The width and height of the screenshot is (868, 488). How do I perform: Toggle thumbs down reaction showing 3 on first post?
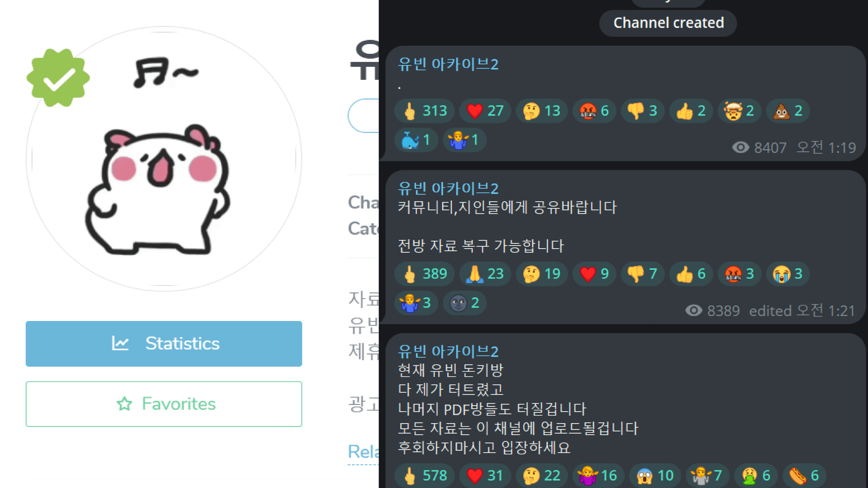tap(642, 111)
